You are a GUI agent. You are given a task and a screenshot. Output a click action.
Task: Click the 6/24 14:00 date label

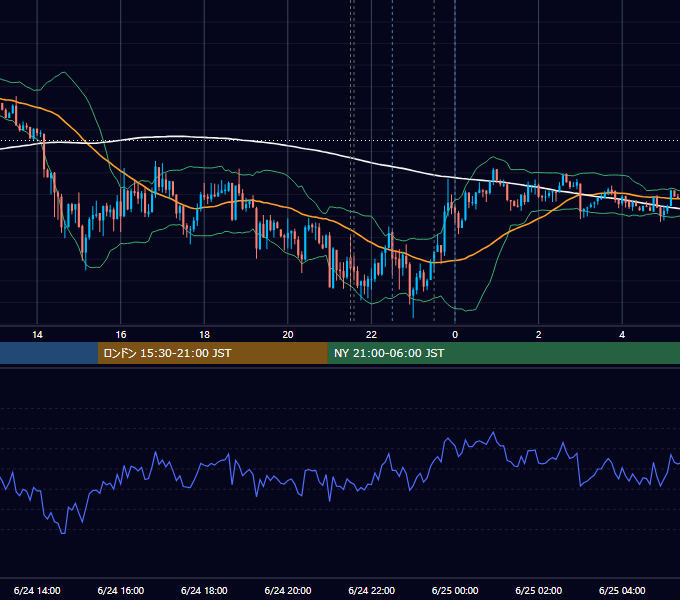pyautogui.click(x=37, y=590)
